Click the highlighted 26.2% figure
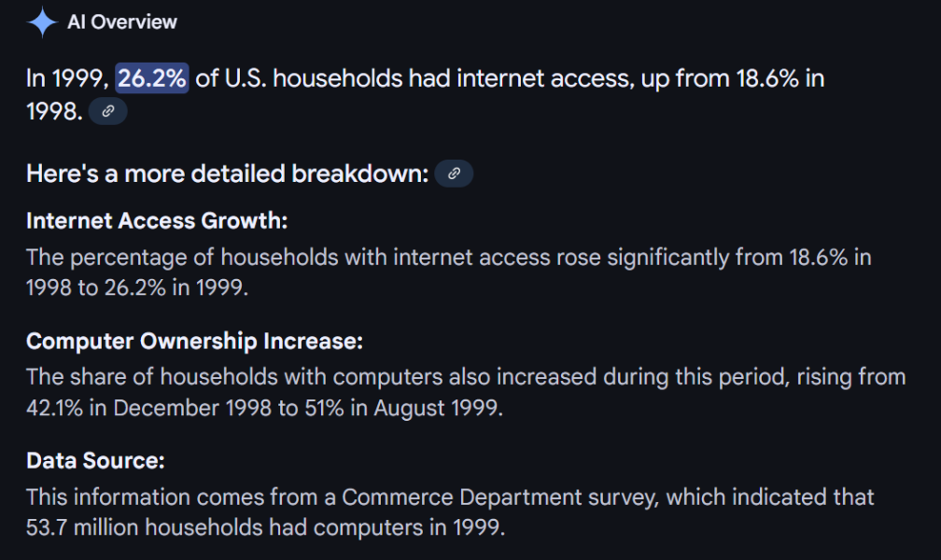Image resolution: width=941 pixels, height=560 pixels. tap(152, 78)
